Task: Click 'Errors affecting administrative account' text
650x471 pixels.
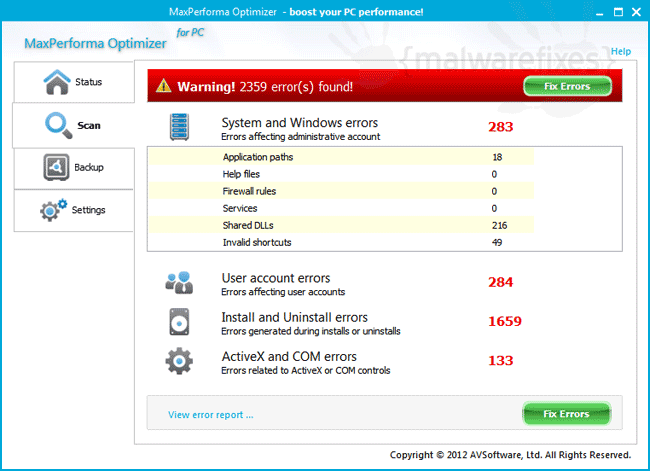Action: tap(301, 137)
